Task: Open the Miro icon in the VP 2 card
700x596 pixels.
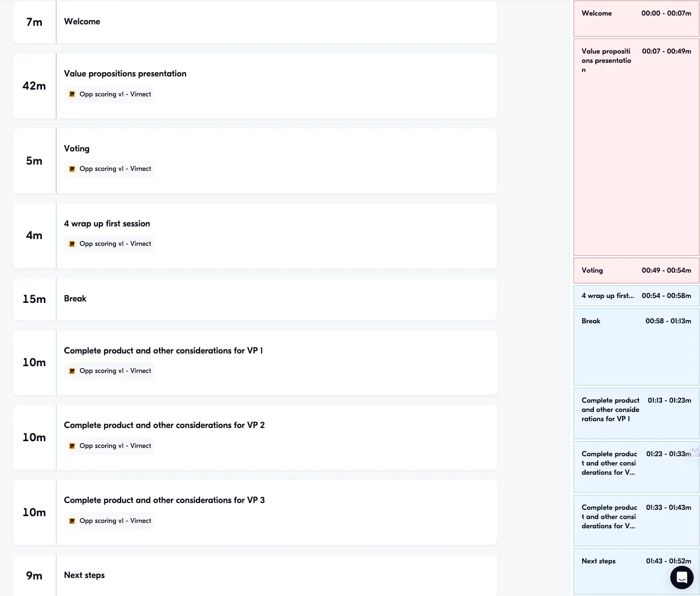Action: click(72, 446)
